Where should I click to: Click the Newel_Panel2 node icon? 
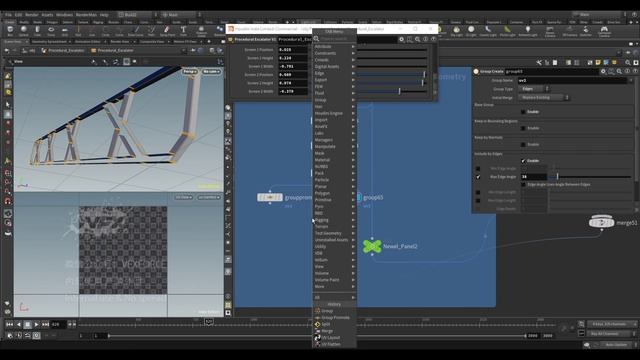point(372,246)
